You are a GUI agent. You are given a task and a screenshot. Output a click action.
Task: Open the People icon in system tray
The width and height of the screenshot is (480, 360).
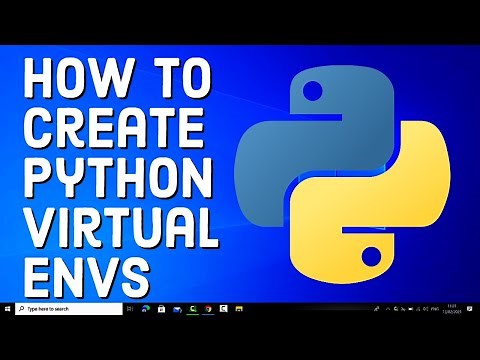(x=377, y=309)
